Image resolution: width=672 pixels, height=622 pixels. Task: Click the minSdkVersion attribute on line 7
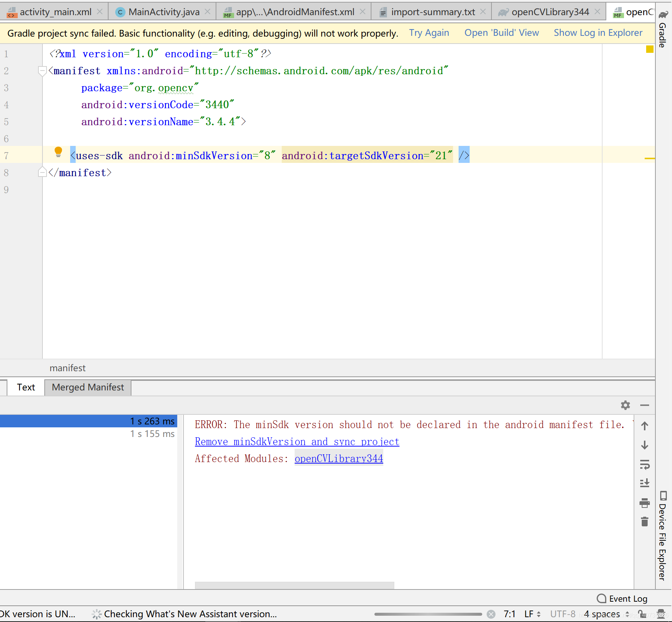click(202, 155)
